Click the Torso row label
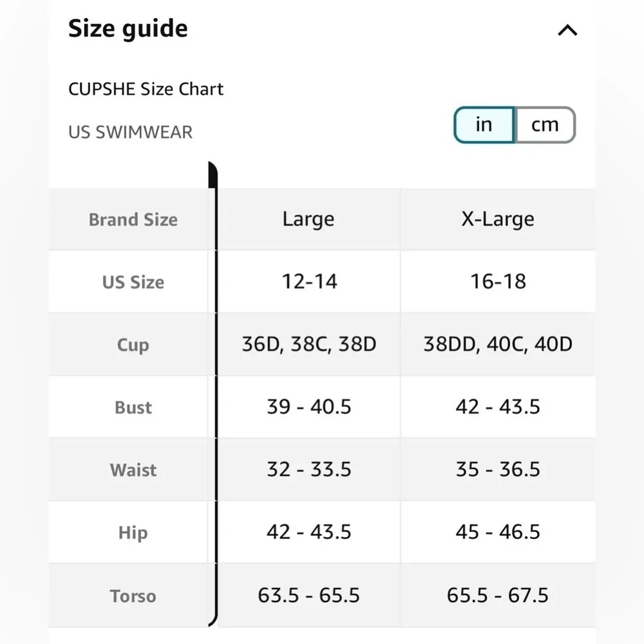This screenshot has width=644, height=644. (x=133, y=596)
